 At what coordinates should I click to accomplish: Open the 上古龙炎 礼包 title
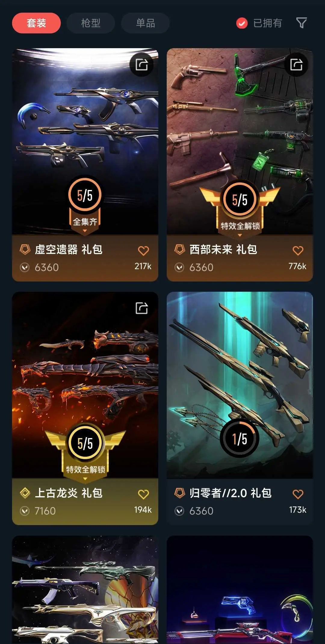69,493
